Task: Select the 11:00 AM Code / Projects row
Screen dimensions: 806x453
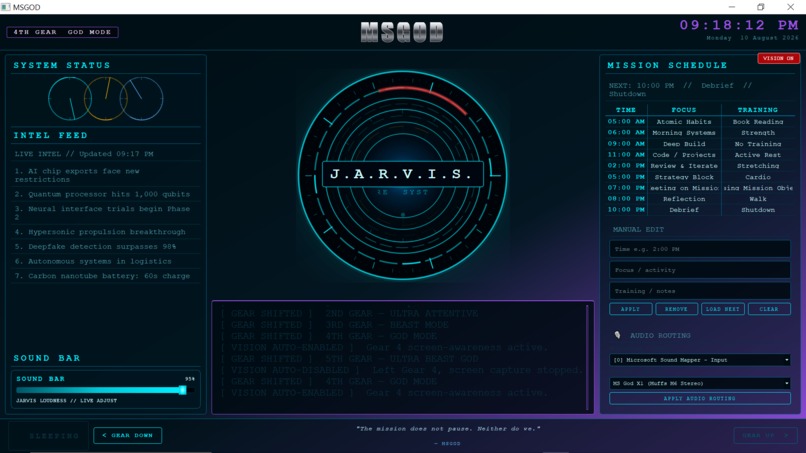Action: point(700,155)
